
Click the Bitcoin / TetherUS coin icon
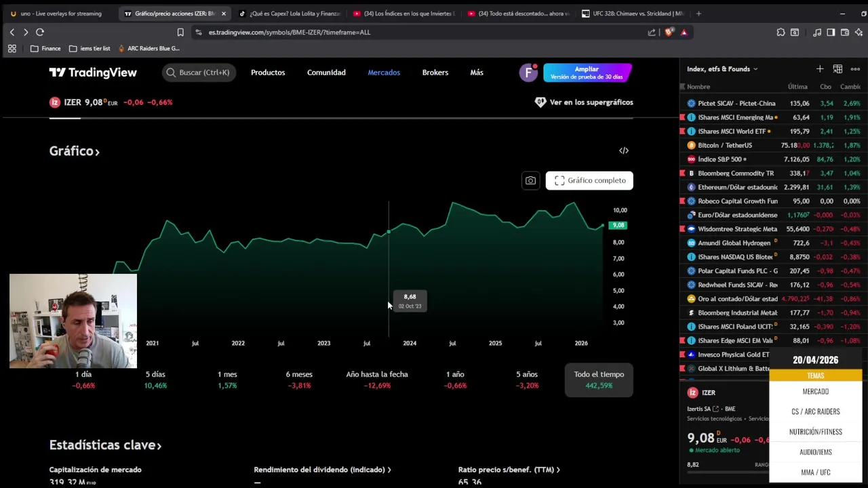pos(692,145)
